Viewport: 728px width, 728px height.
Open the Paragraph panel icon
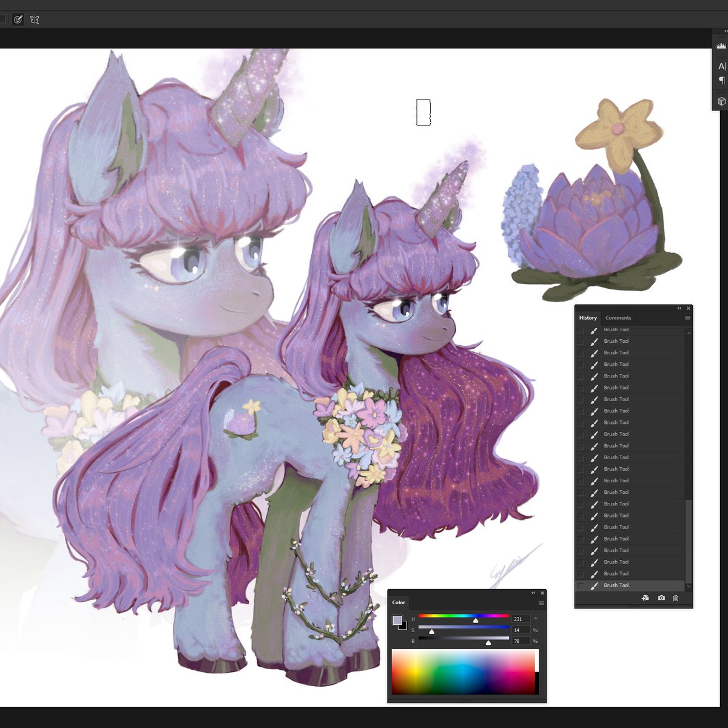[x=721, y=80]
